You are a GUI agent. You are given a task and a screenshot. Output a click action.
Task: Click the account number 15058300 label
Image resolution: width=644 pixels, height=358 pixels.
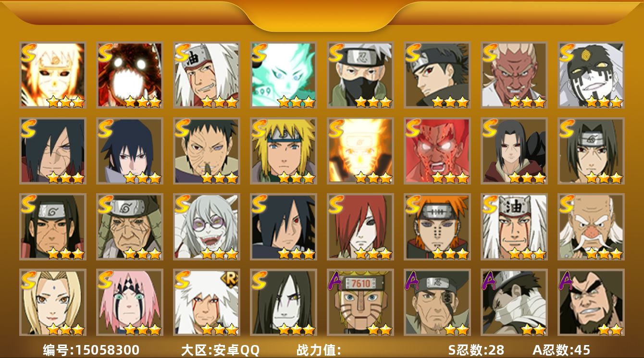click(91, 350)
